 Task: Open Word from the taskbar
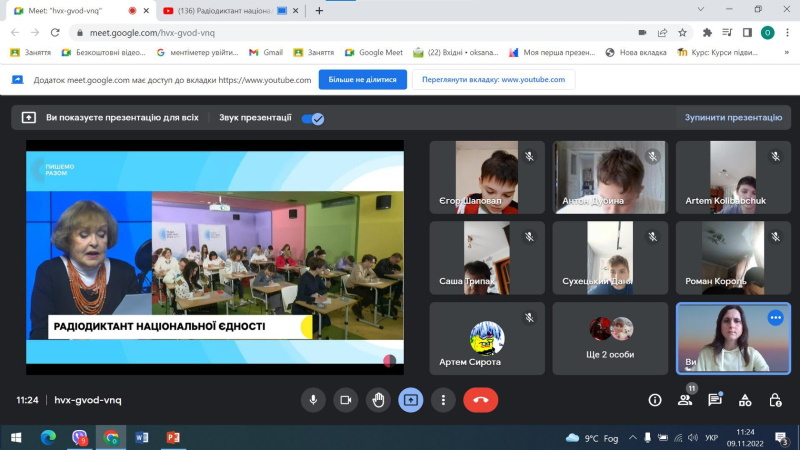(x=142, y=438)
